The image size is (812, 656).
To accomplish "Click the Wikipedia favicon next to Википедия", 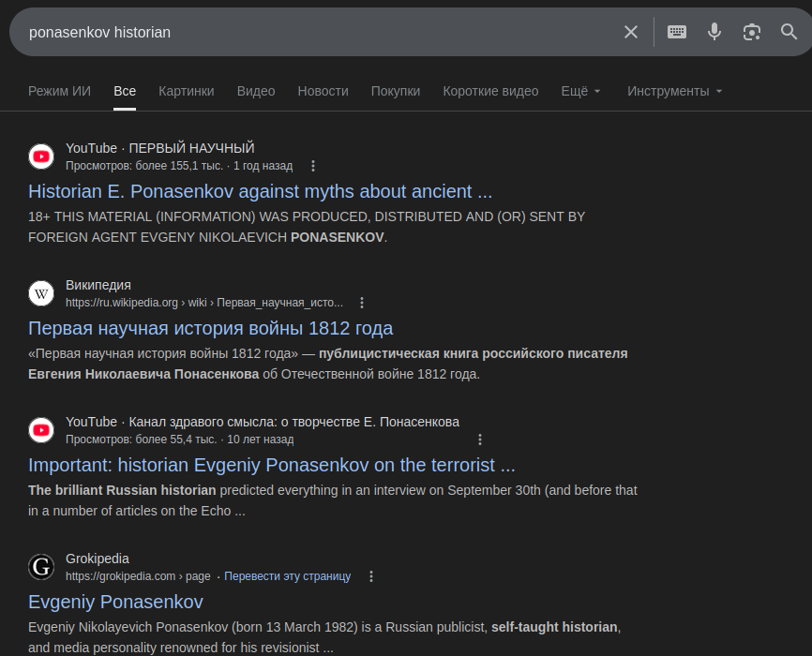I will [x=41, y=293].
